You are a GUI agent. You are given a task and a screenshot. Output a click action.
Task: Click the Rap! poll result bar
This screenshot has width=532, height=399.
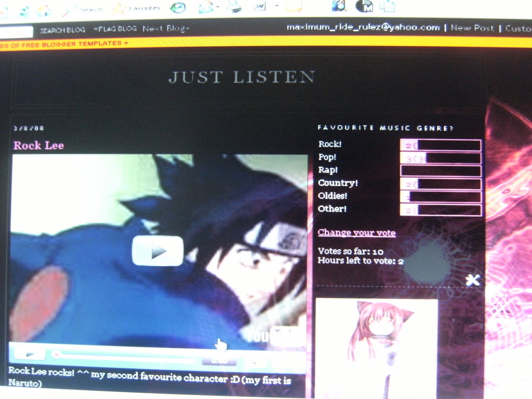click(441, 171)
